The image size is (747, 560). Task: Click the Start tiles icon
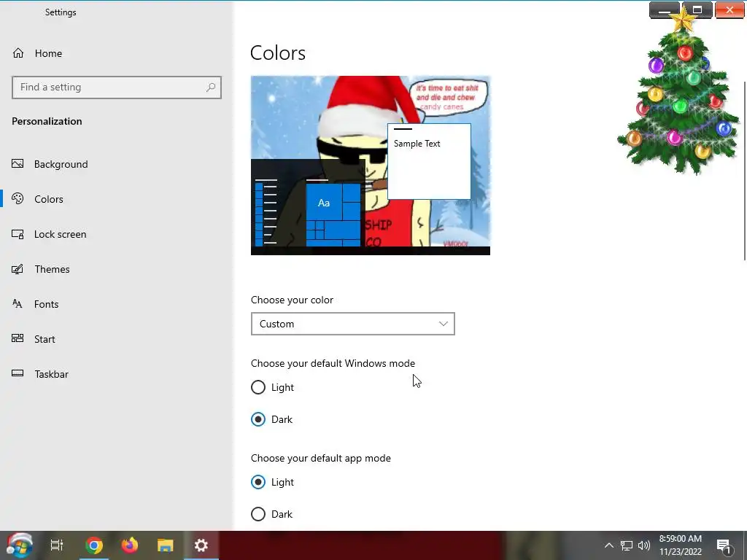point(18,338)
